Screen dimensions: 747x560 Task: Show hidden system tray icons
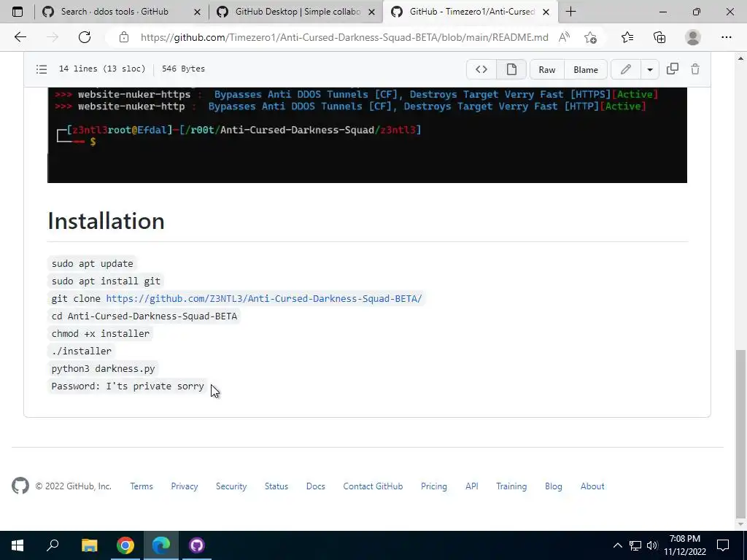(617, 545)
